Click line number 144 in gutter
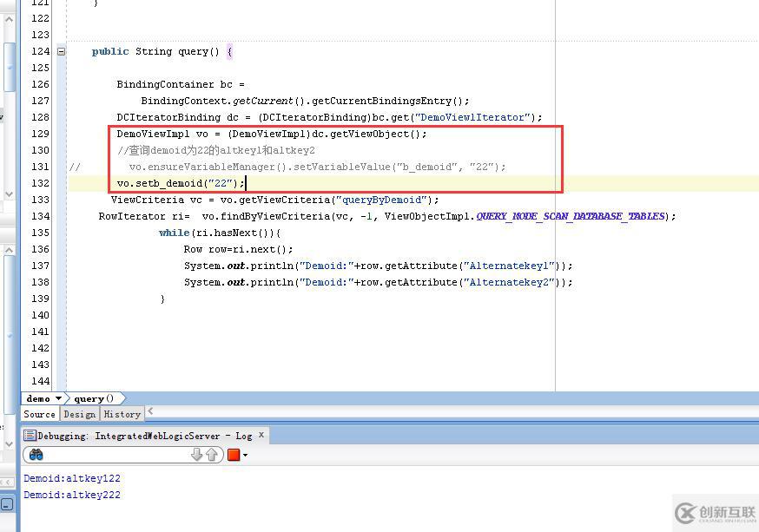 [x=40, y=381]
